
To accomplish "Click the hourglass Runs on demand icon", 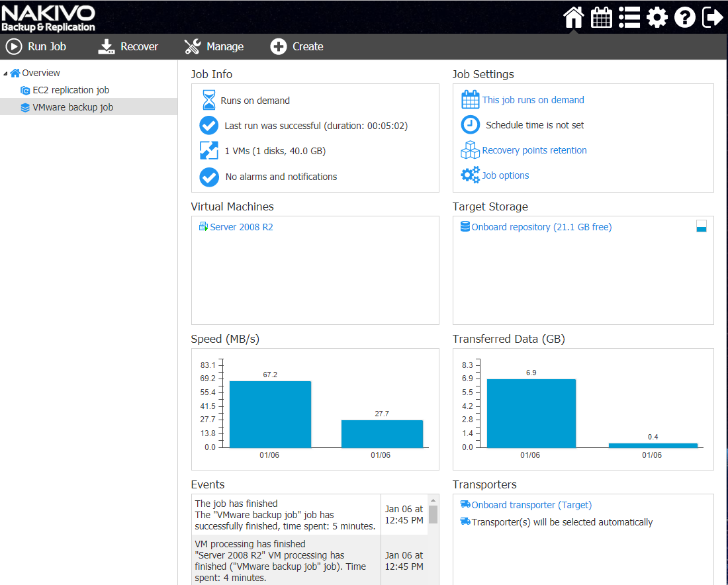I will point(209,100).
